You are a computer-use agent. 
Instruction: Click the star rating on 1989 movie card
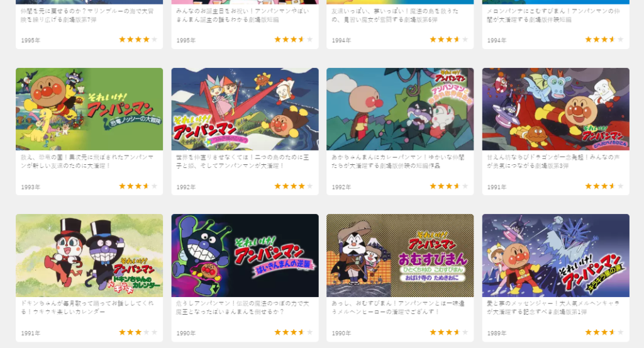[x=604, y=332]
